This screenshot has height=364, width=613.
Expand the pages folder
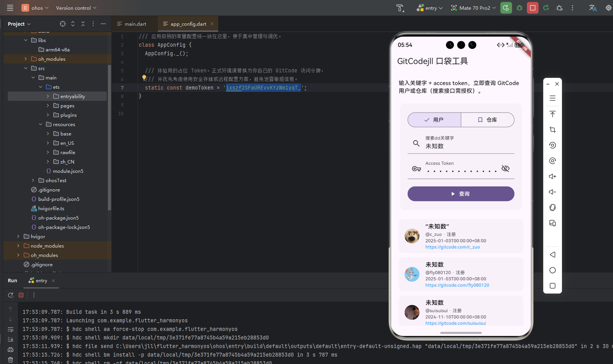tap(48, 106)
